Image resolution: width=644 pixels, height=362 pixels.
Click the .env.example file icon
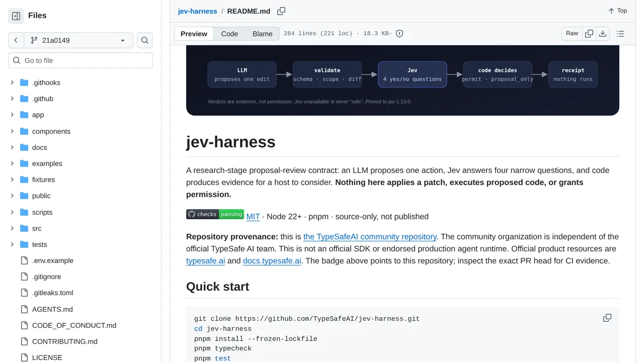tap(24, 260)
